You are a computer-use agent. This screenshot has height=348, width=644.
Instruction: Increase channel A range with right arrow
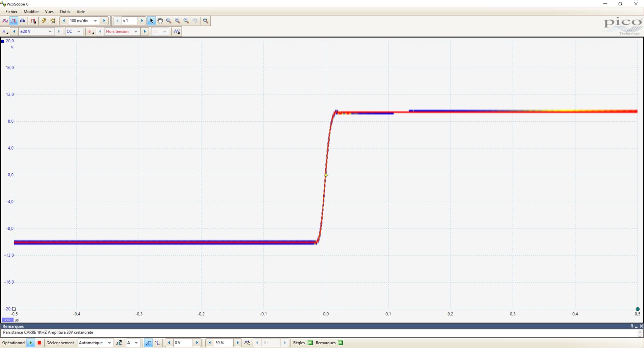coord(59,32)
